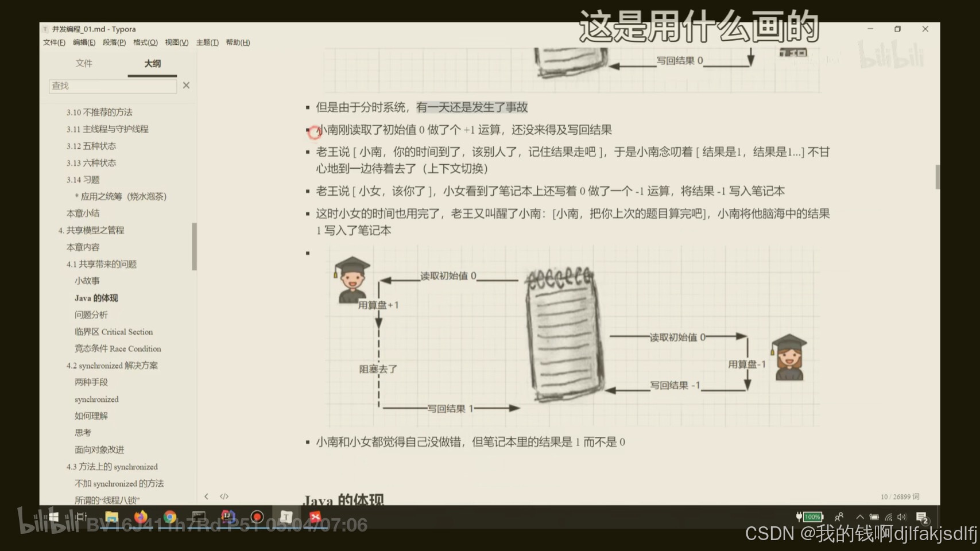The image size is (980, 551).
Task: Click the screen recording icon in the taskbar
Action: click(x=258, y=517)
